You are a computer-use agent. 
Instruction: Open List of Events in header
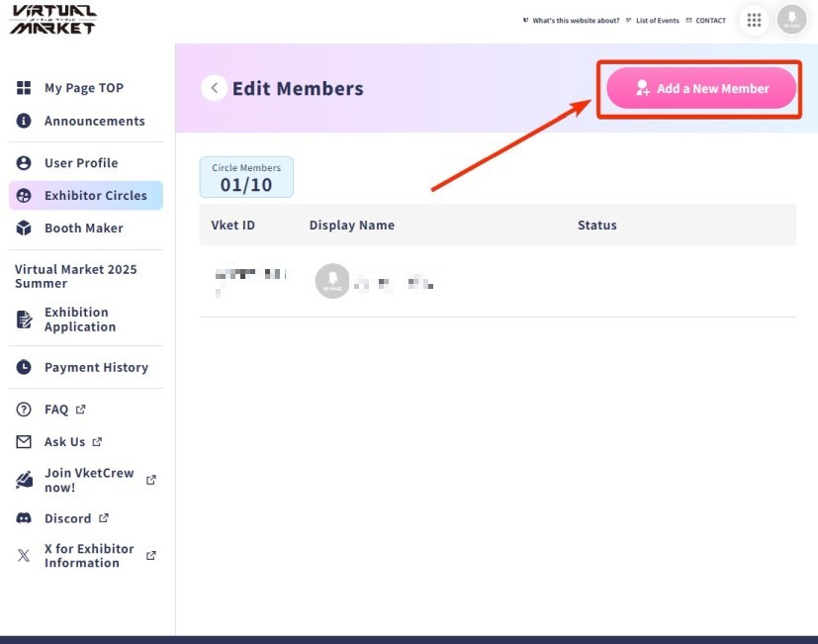click(657, 21)
